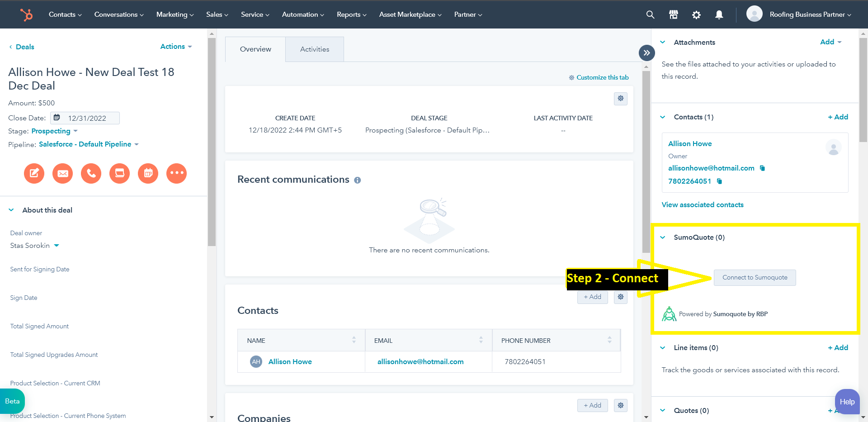Switch to the Activities tab
Screen dimensions: 868x422
315,49
